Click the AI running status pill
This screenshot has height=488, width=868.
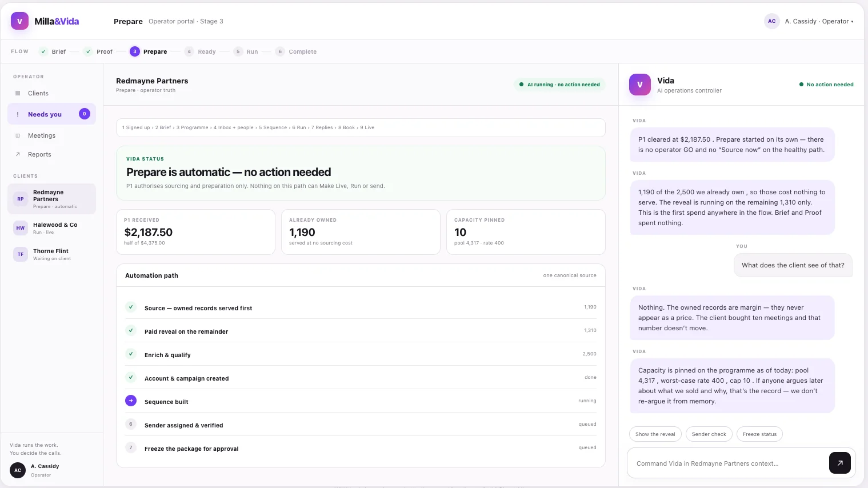point(559,85)
